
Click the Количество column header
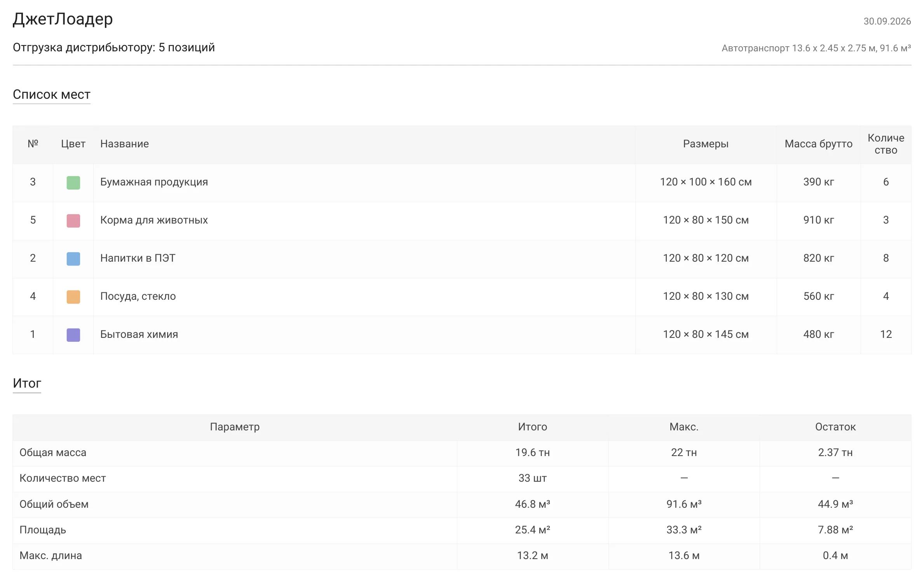pos(886,144)
